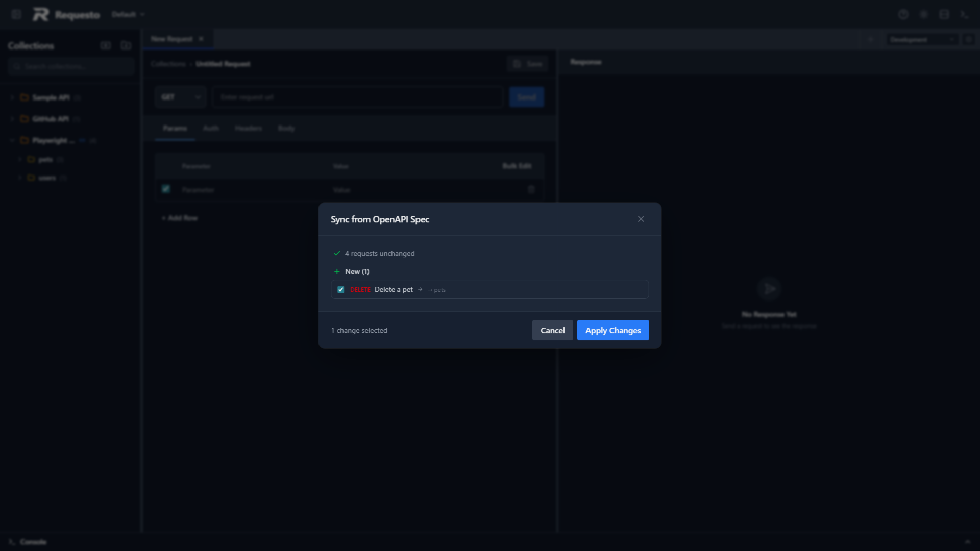The height and width of the screenshot is (551, 980).
Task: Import a collection using the Collections header icon
Action: click(x=126, y=45)
